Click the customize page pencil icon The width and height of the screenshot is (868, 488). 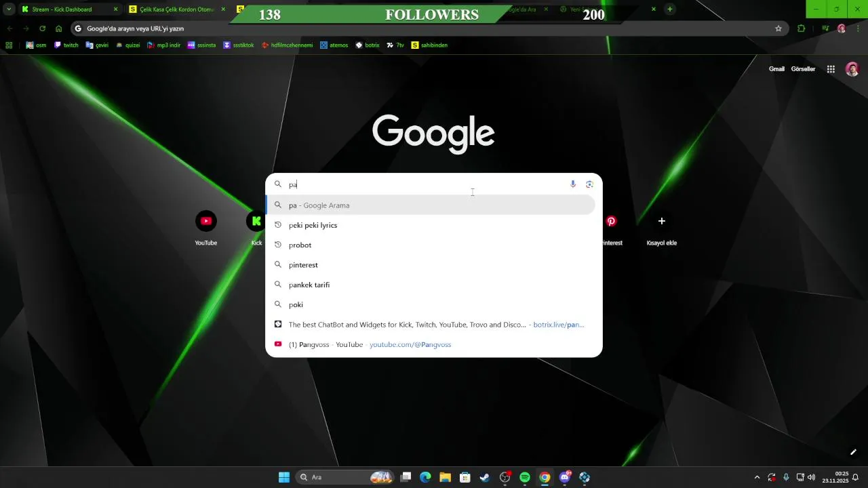pyautogui.click(x=853, y=452)
